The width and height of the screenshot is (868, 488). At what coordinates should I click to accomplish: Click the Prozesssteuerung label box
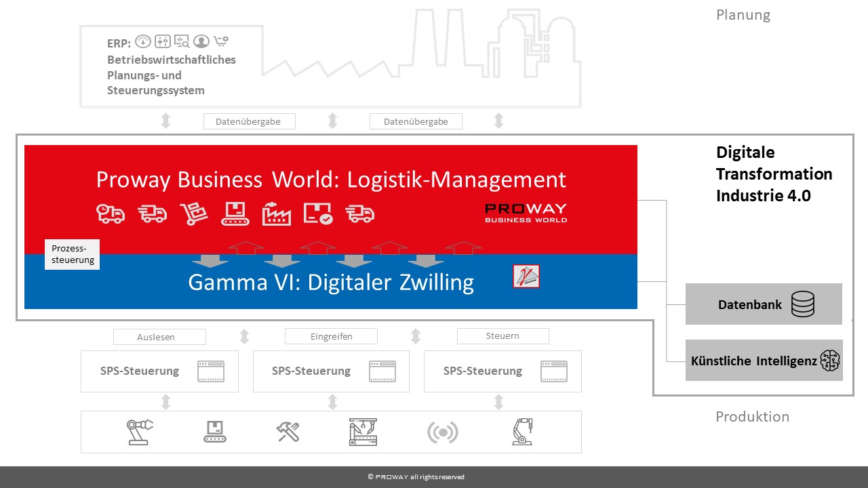point(73,254)
